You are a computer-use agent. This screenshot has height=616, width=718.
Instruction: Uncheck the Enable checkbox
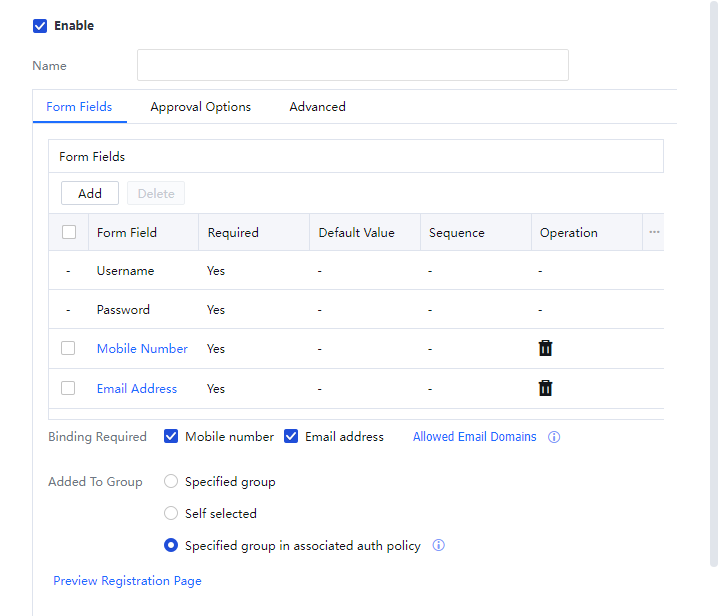[40, 26]
